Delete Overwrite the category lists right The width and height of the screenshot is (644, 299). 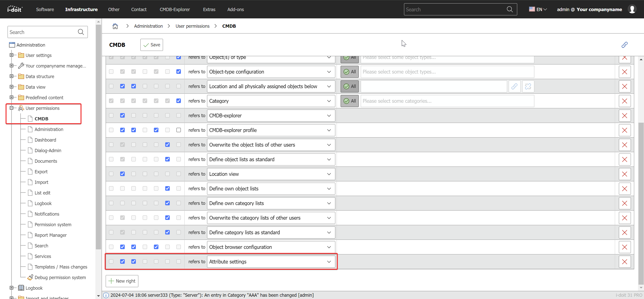tap(625, 218)
